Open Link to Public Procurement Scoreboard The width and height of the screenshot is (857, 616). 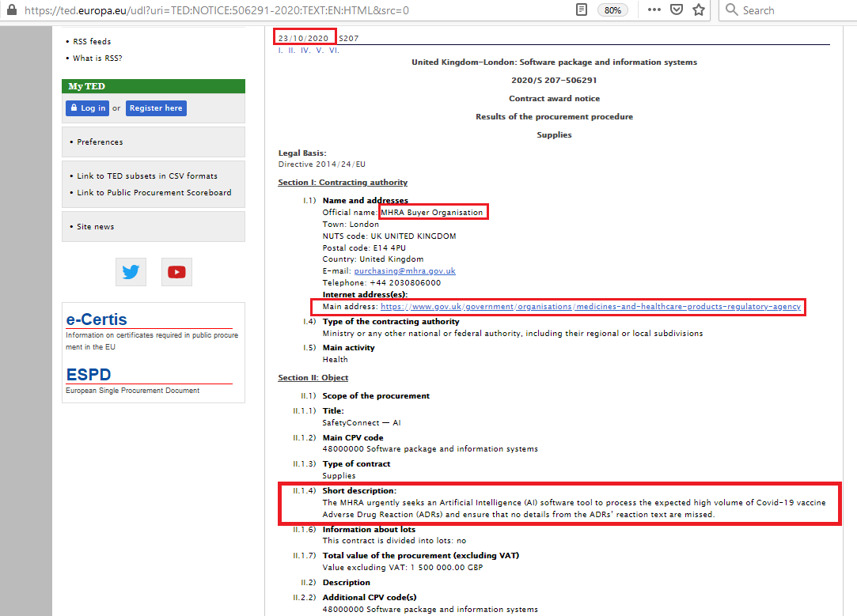click(154, 192)
